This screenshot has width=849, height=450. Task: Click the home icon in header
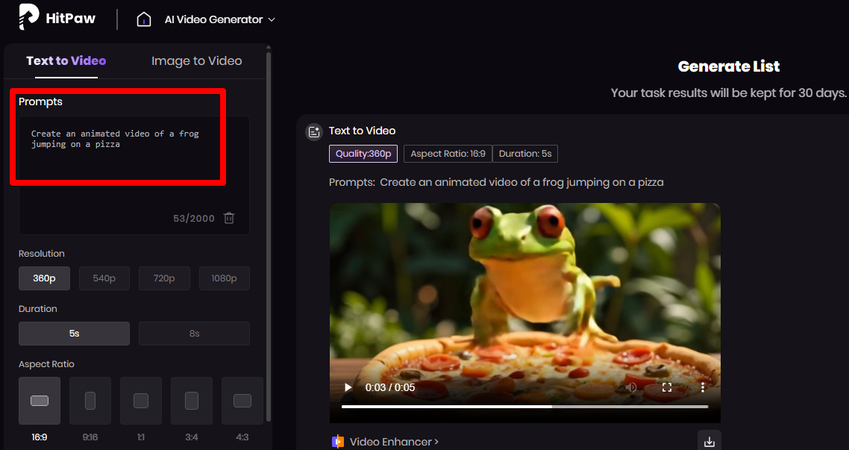tap(144, 19)
